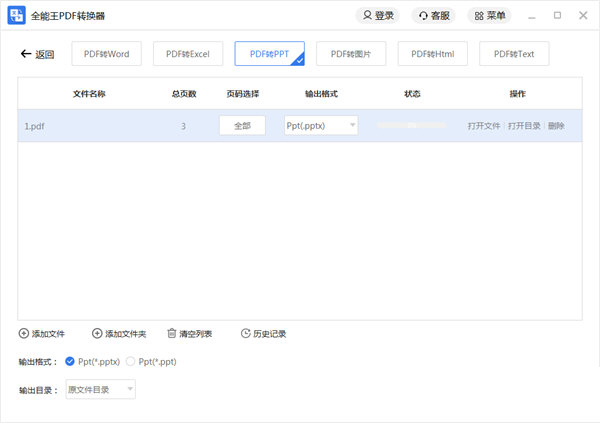The height and width of the screenshot is (423, 600).
Task: Open the 菜单 menu
Action: pos(489,16)
